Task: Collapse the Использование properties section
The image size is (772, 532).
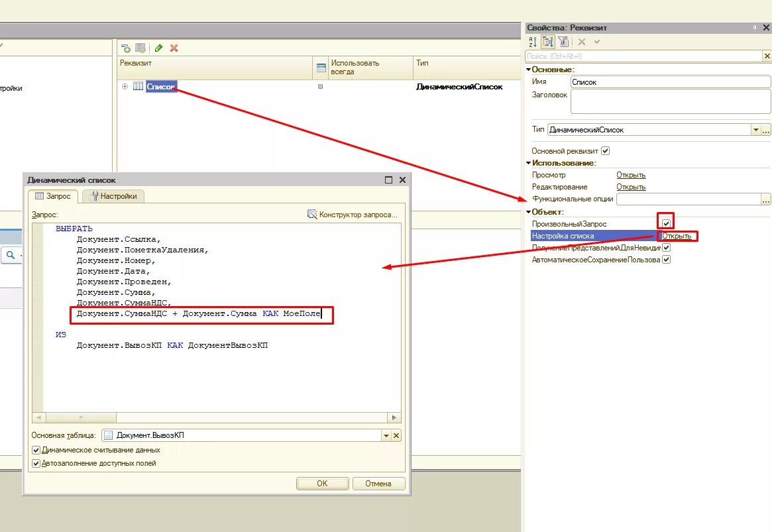Action: click(529, 163)
